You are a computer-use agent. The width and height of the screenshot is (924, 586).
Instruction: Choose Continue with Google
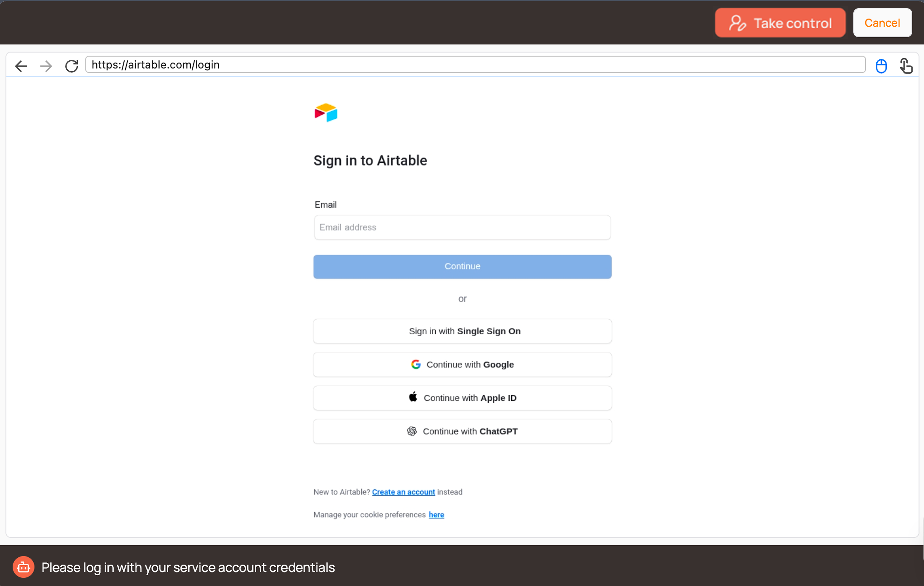click(462, 365)
